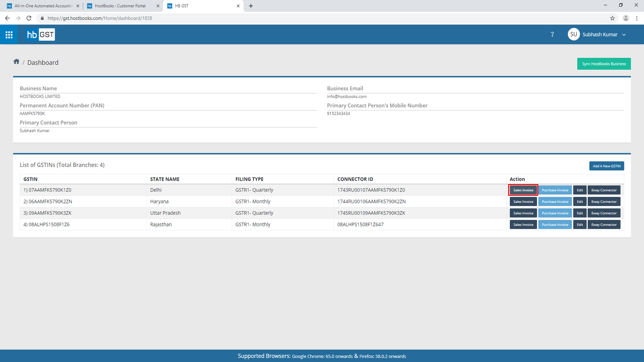Viewport: 644px width, 362px height.
Task: Open Eway Connector for Rajasthan GSTIN
Action: tap(604, 225)
